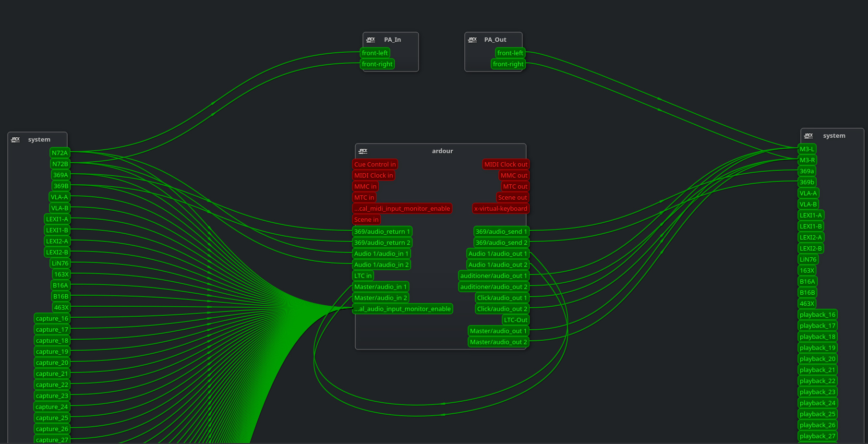Select front-left port in PA_Out node
The image size is (868, 444).
(x=510, y=53)
